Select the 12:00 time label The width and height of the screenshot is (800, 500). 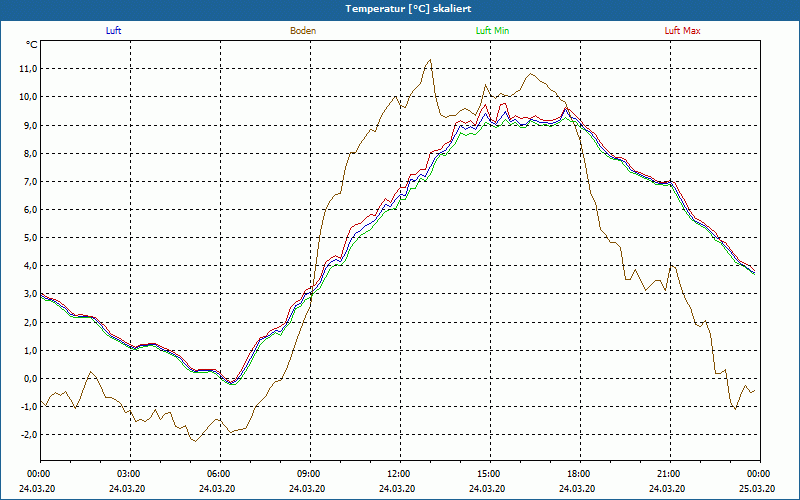[397, 474]
